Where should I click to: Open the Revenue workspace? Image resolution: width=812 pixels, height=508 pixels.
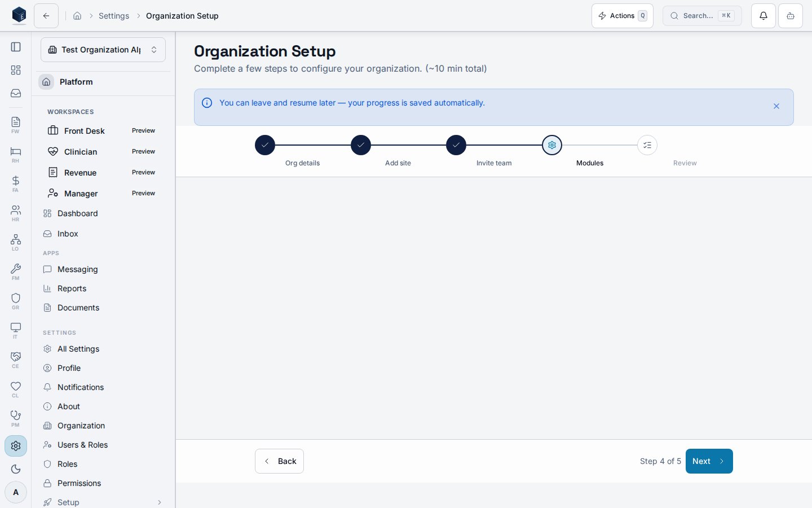pos(103,173)
